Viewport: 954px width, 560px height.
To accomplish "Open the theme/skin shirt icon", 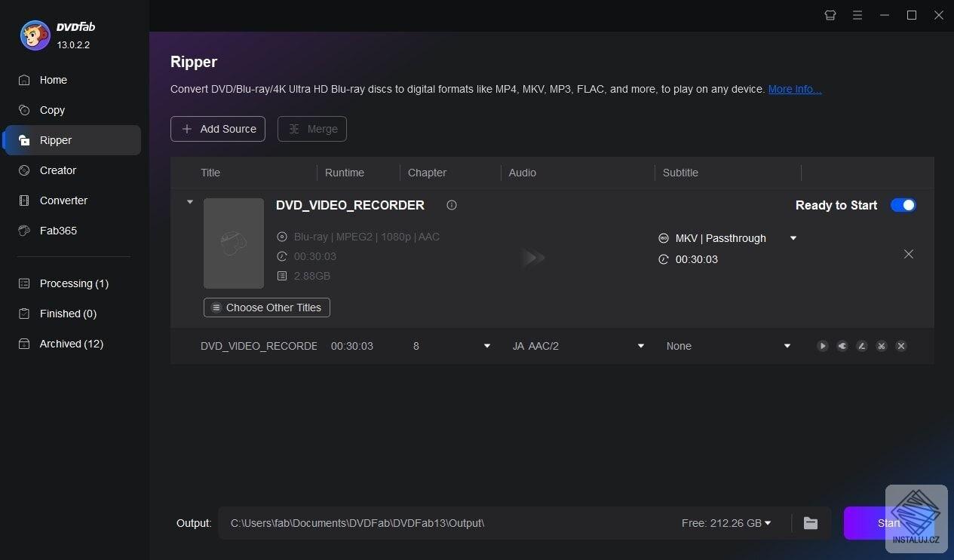I will tap(830, 15).
